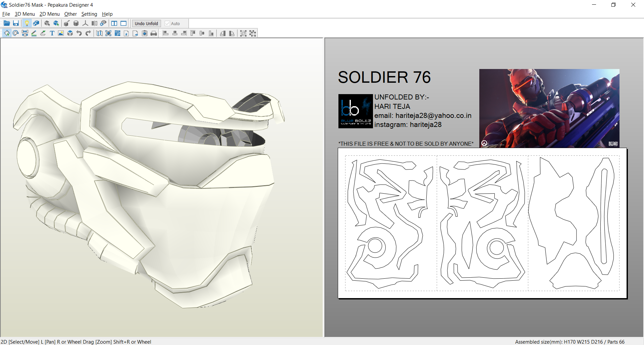Select the Image insert tool
644x345 pixels.
tap(61, 33)
